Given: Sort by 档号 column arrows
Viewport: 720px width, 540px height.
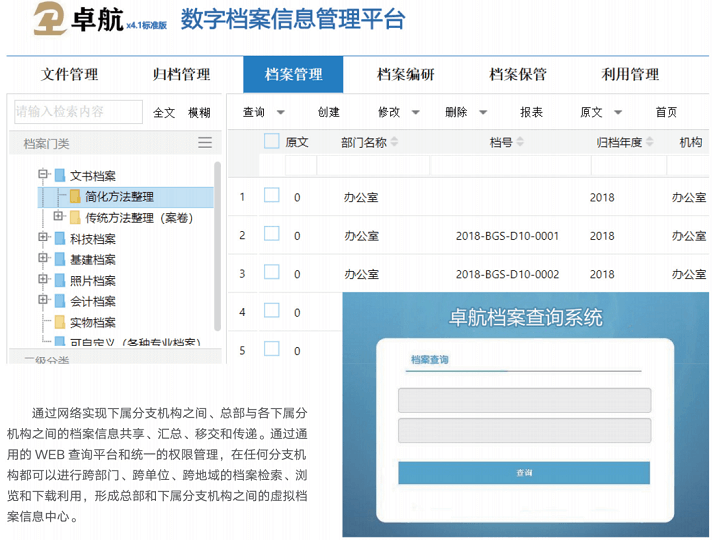Looking at the screenshot, I should (520, 142).
